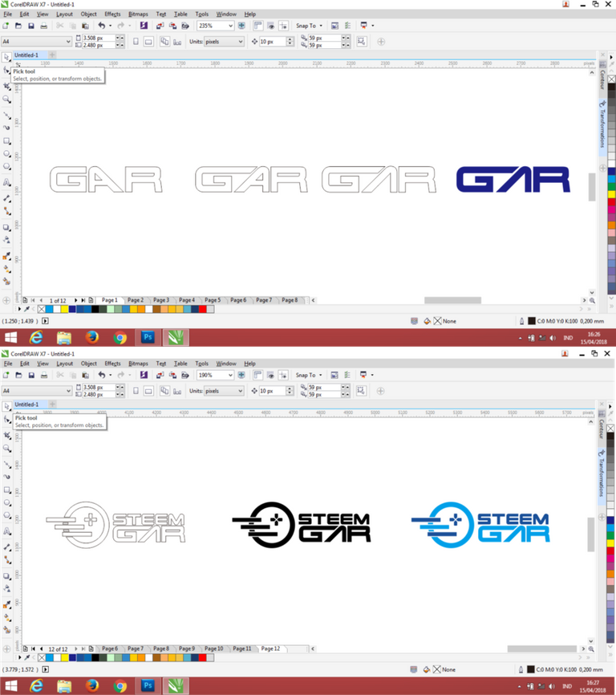Image resolution: width=616 pixels, height=695 pixels.
Task: Select the Text tool in lower window
Action: [7, 531]
